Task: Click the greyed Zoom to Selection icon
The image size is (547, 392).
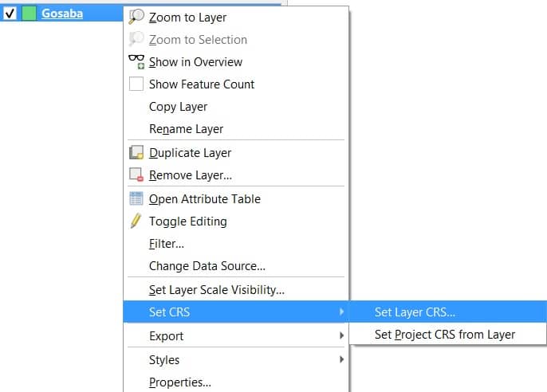Action: (136, 39)
